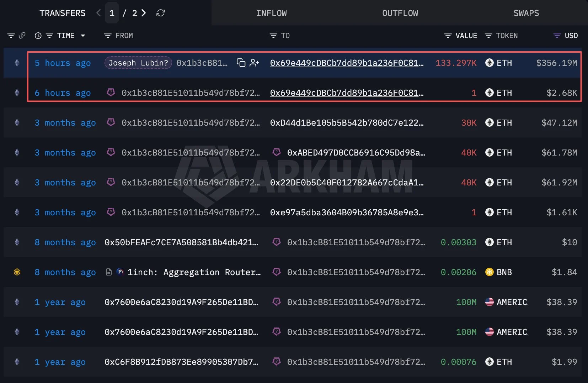Viewport: 588px width, 383px height.
Task: Click the 0xC6F8B912fDB873Ee address
Action: (181, 362)
